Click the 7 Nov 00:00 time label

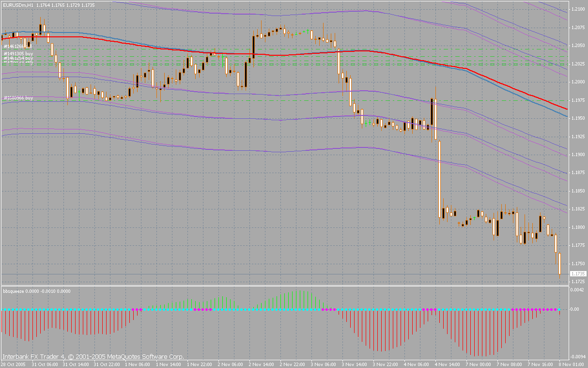pos(479,364)
